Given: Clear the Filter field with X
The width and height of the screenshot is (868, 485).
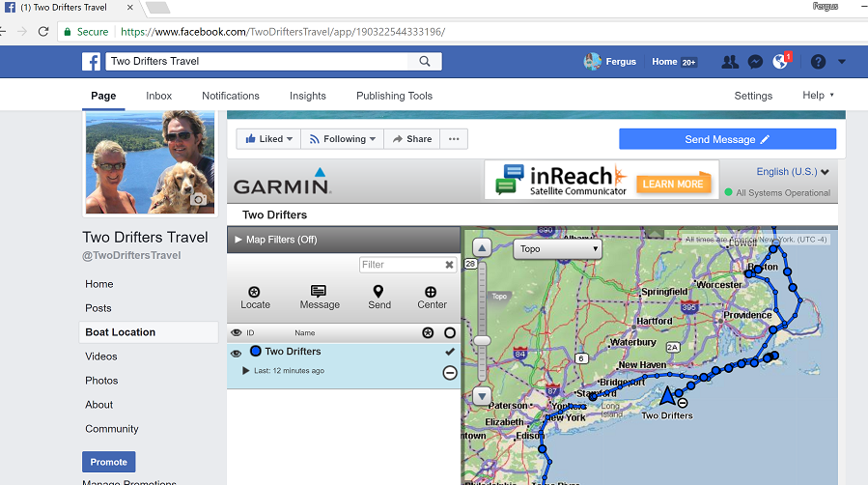Looking at the screenshot, I should pyautogui.click(x=450, y=265).
